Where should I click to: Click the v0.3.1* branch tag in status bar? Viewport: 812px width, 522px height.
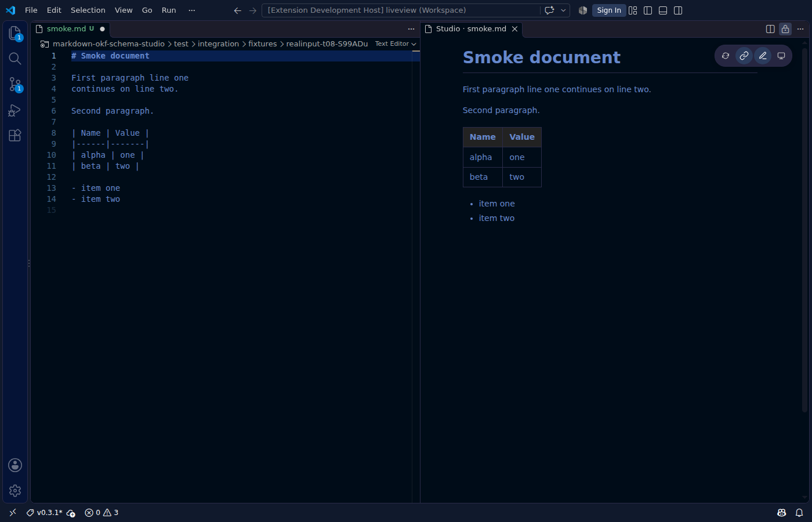(x=45, y=513)
